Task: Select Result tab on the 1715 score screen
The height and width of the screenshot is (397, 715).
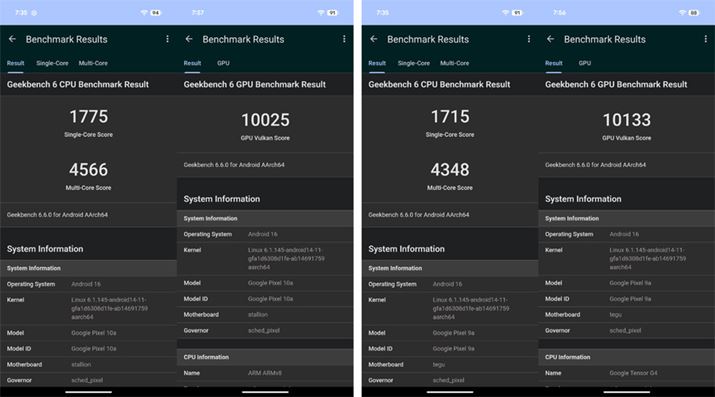Action: pyautogui.click(x=377, y=63)
